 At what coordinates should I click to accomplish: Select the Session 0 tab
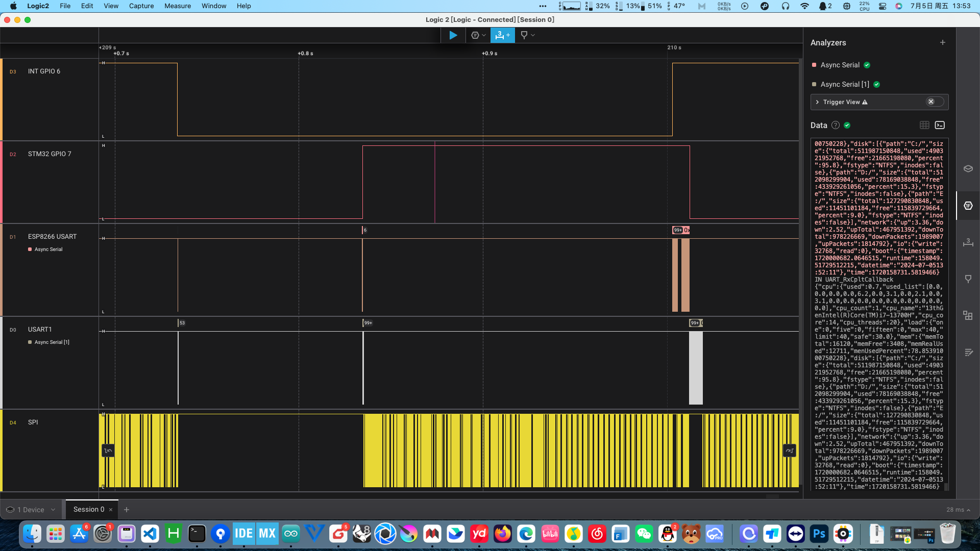88,509
